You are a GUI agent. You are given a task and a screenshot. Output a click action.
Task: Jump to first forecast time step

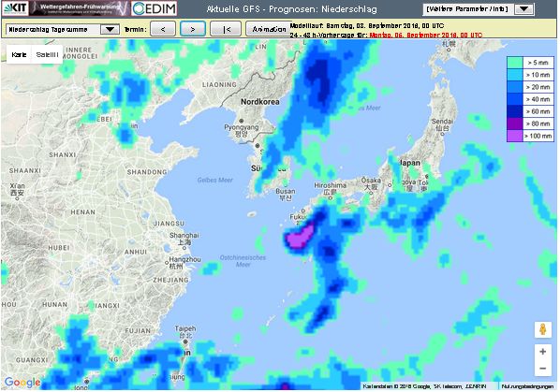(x=226, y=29)
